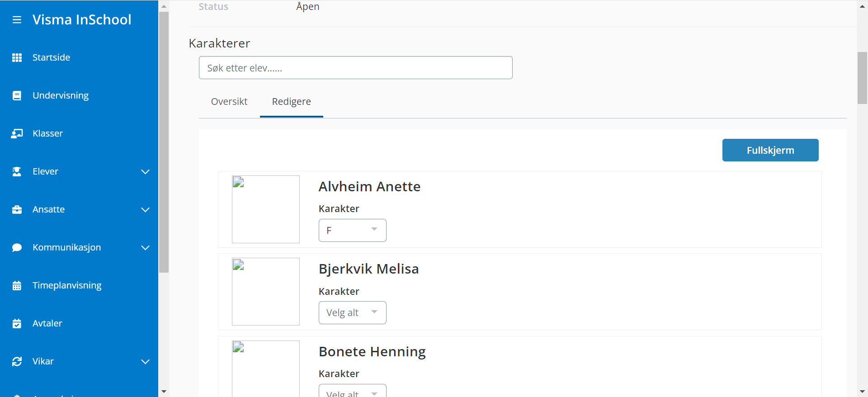Expand the Ansatte submenu chevron

145,210
